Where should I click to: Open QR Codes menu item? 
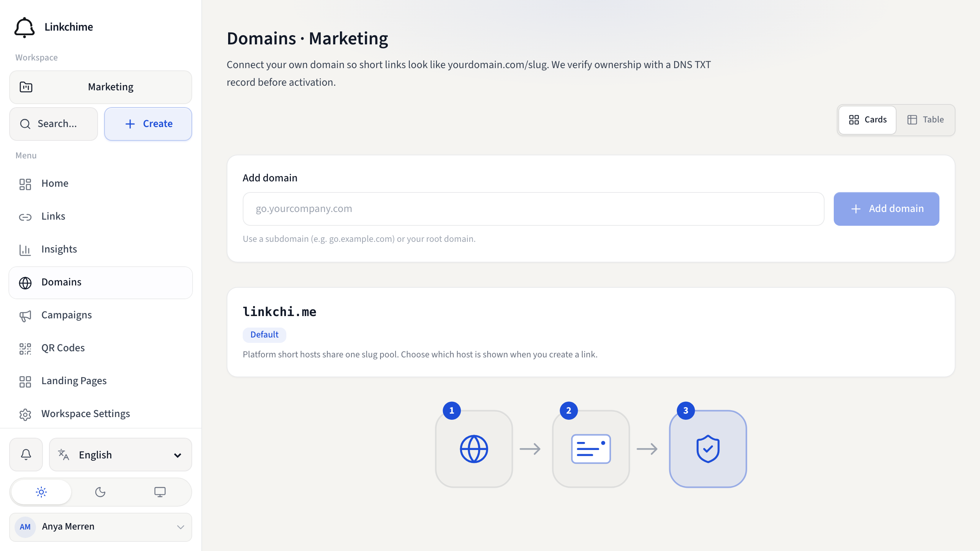click(101, 348)
